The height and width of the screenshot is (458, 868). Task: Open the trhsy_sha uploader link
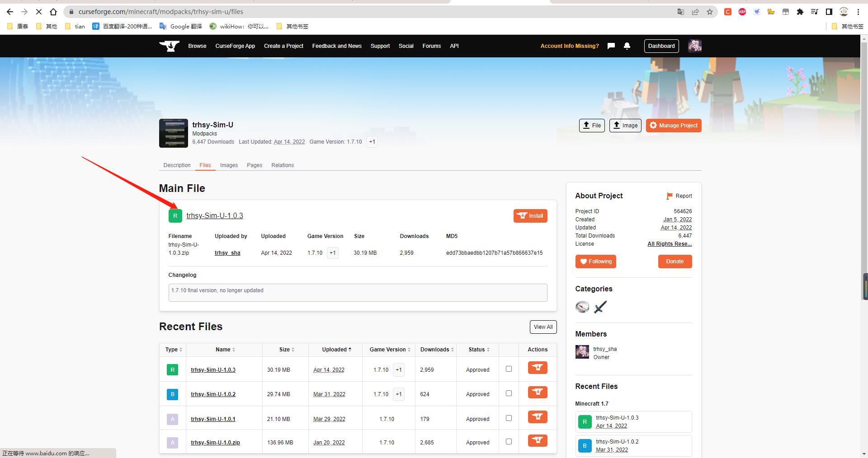tap(227, 253)
